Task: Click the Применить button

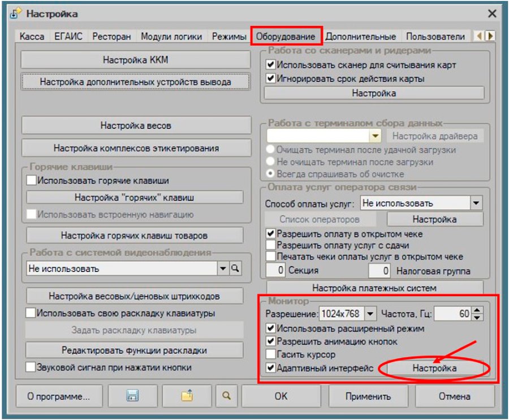Action: (368, 396)
